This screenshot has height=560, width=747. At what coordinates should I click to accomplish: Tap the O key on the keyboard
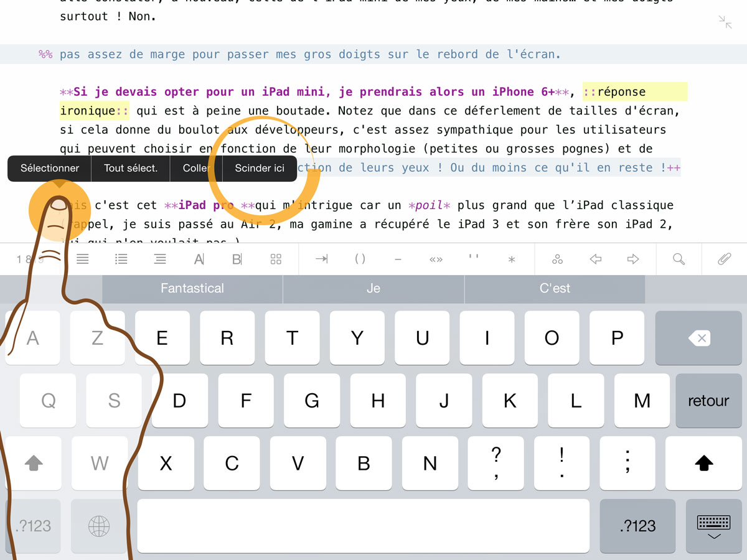(x=552, y=338)
